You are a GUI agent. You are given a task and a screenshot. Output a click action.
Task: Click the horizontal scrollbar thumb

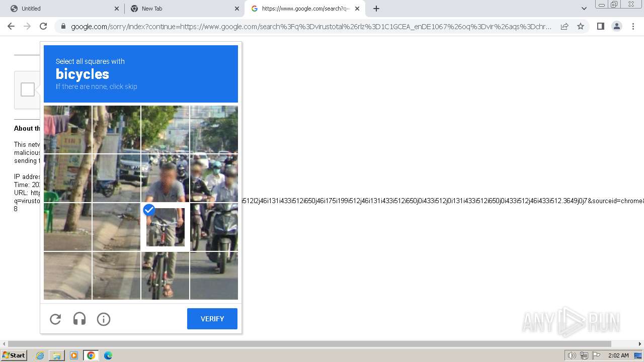point(309,344)
